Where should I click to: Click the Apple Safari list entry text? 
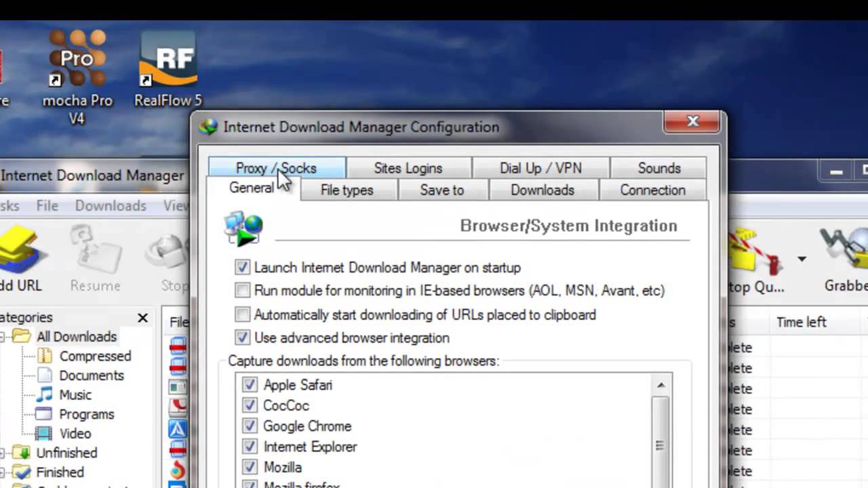[298, 385]
